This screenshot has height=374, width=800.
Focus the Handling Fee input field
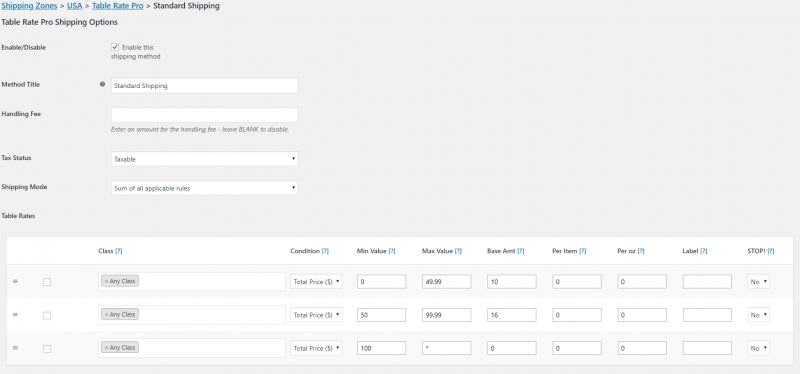[x=205, y=115]
